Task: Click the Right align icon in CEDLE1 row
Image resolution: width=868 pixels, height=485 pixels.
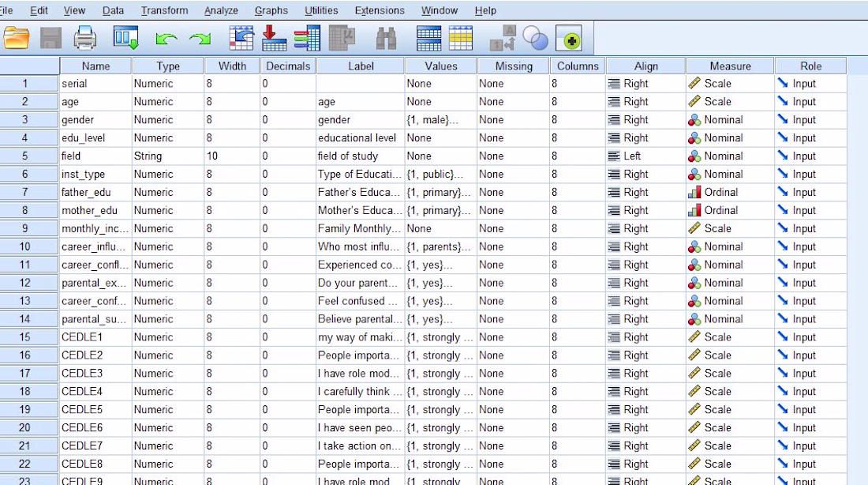Action: [614, 337]
